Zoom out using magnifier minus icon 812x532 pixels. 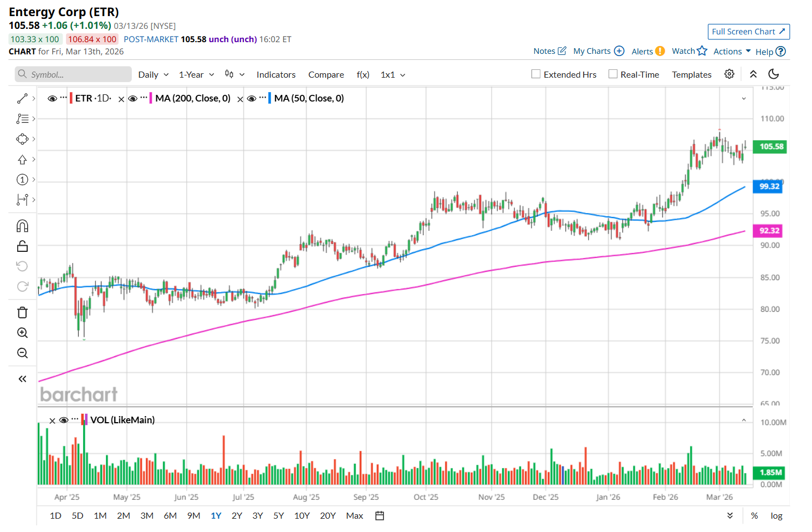(22, 353)
